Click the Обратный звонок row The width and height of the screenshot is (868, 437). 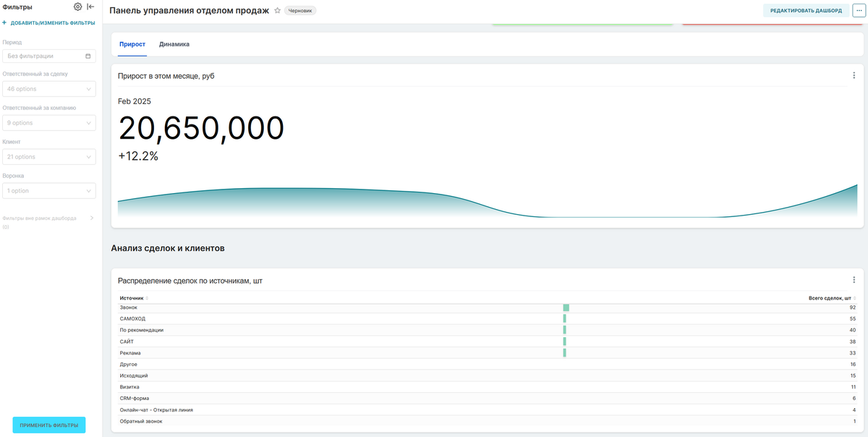tap(488, 421)
